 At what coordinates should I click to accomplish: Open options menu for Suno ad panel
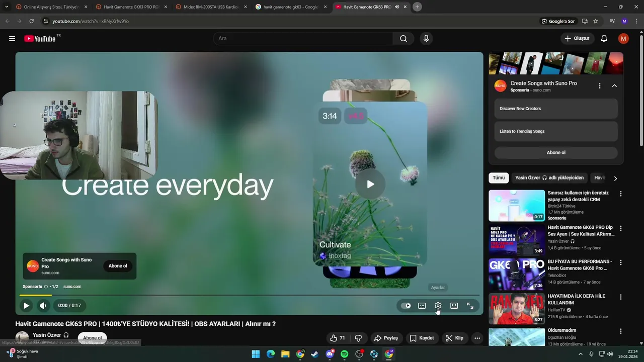coord(600,86)
